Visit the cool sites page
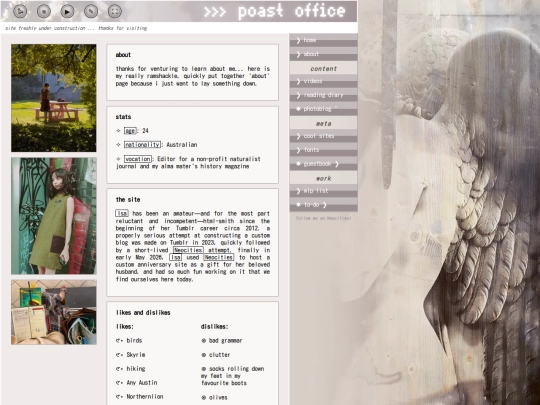This screenshot has height=405, width=540. click(x=323, y=136)
